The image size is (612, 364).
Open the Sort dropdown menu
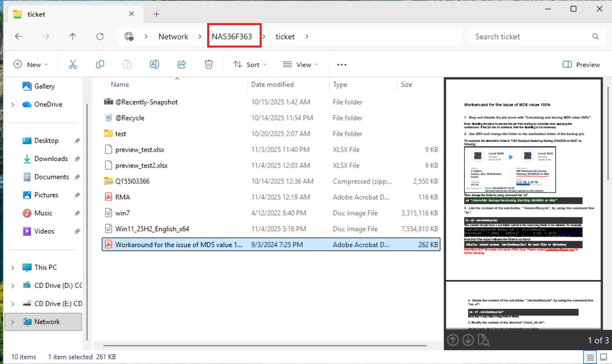[250, 64]
